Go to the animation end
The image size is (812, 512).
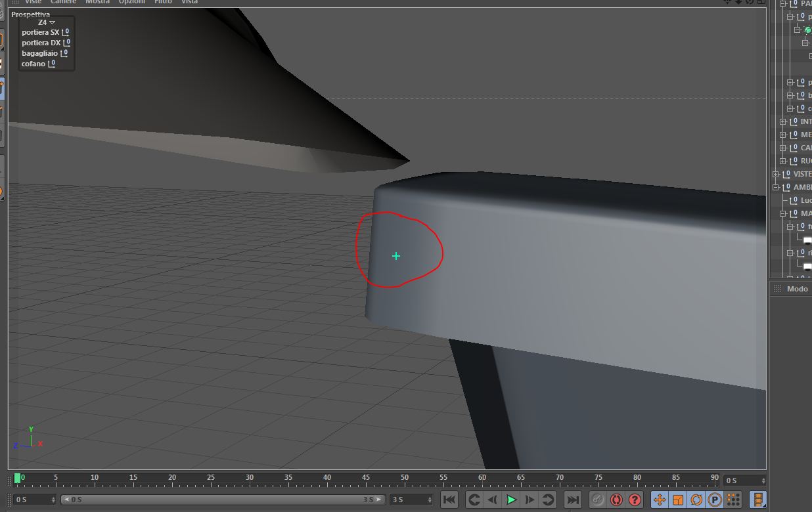click(573, 500)
